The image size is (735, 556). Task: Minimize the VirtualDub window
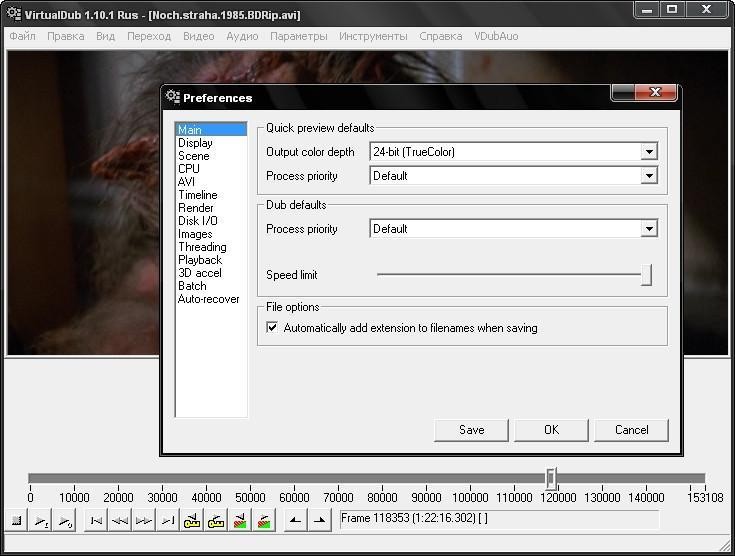[x=647, y=9]
